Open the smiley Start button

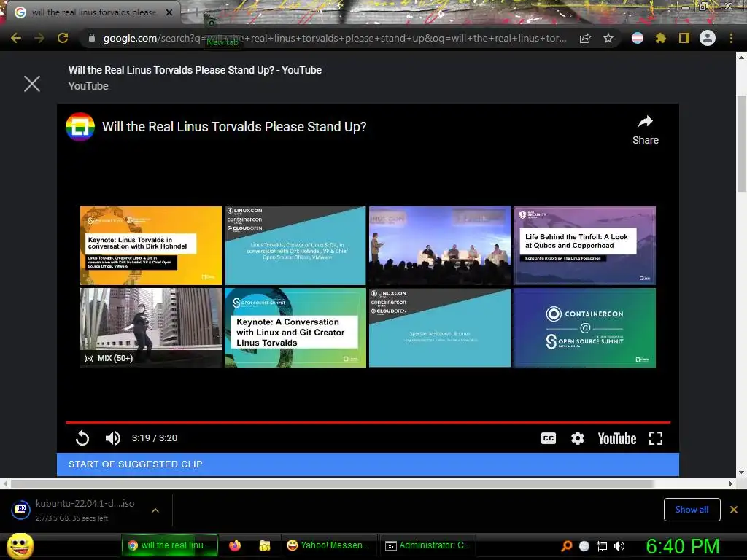point(20,545)
